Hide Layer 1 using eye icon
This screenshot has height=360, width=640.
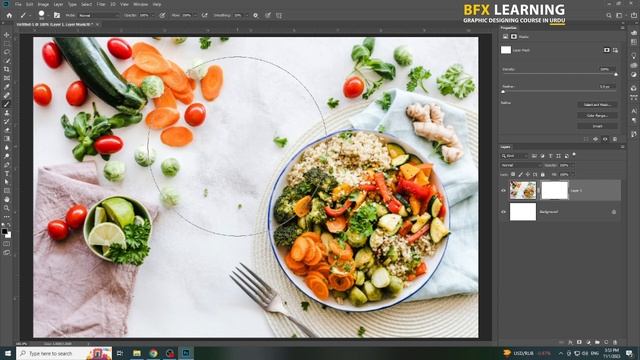(503, 191)
